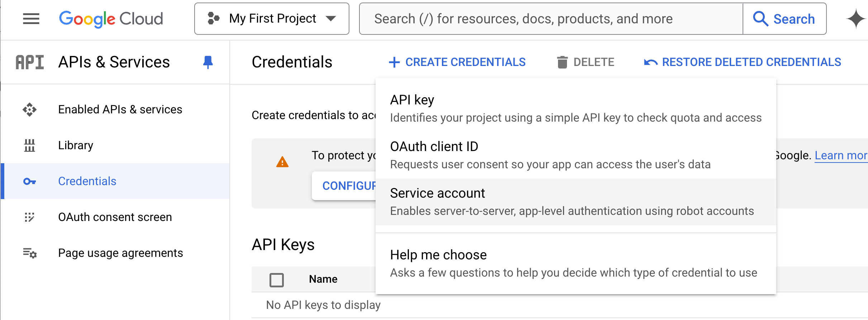The image size is (868, 320).
Task: Open the hamburger navigation menu
Action: [x=31, y=19]
